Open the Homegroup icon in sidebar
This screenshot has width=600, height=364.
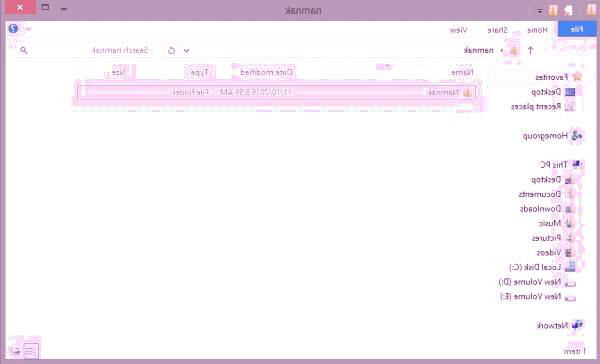[x=577, y=135]
